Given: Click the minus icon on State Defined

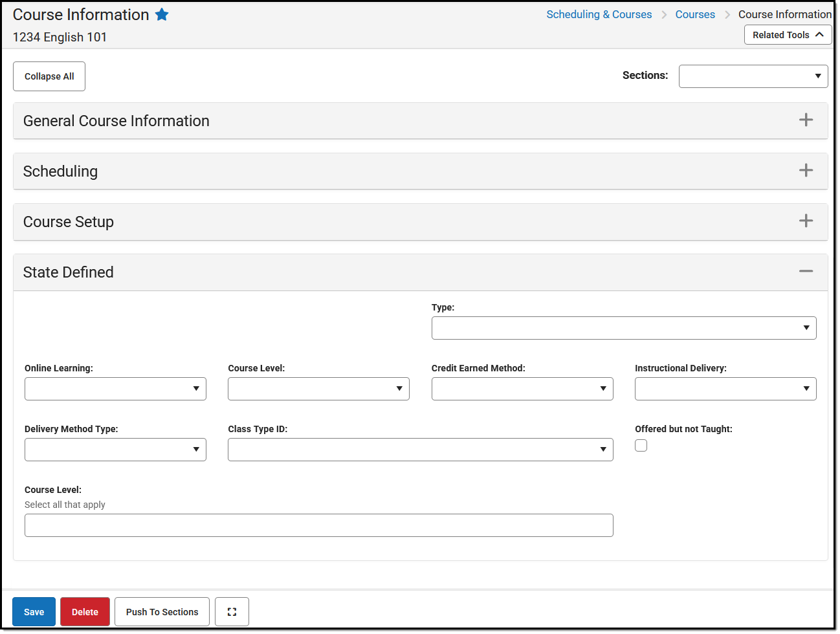Looking at the screenshot, I should click(x=806, y=271).
